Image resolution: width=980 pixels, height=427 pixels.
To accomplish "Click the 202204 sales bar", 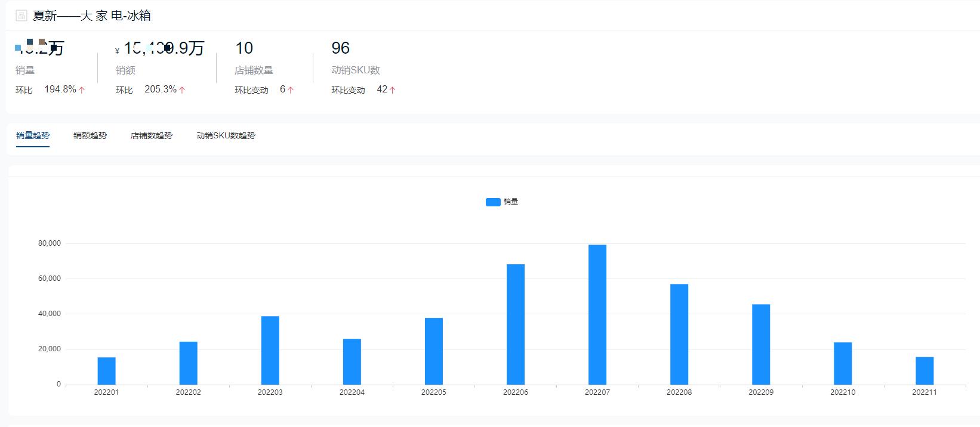I will coord(352,361).
